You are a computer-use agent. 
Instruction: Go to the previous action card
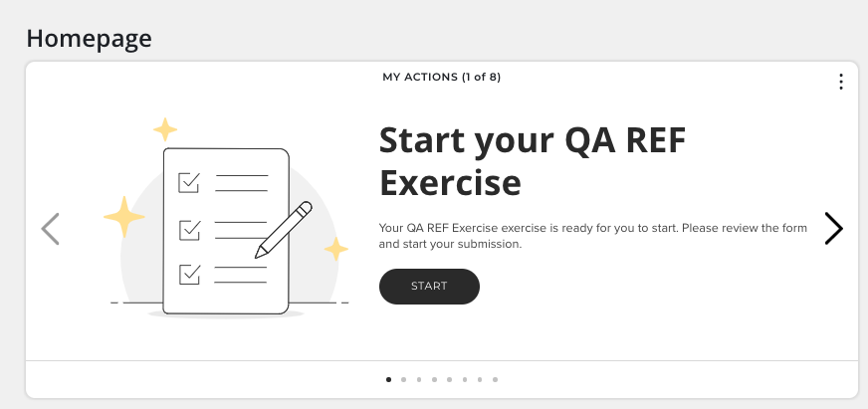point(51,229)
